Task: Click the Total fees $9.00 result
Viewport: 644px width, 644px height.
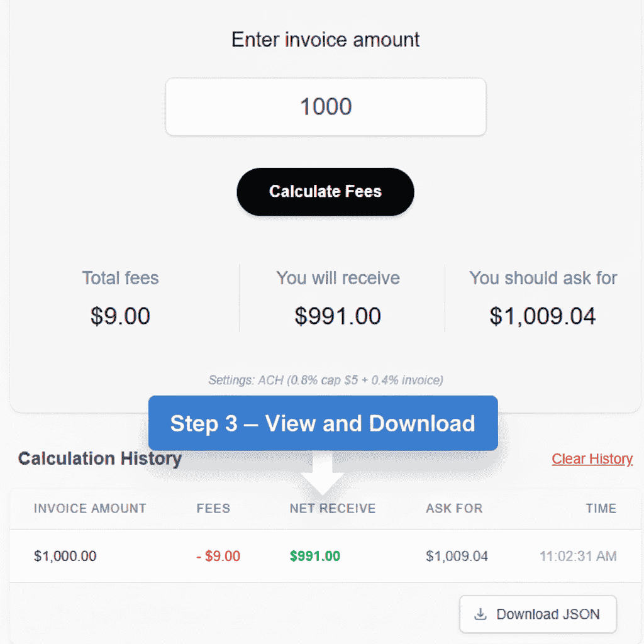Action: click(x=120, y=316)
